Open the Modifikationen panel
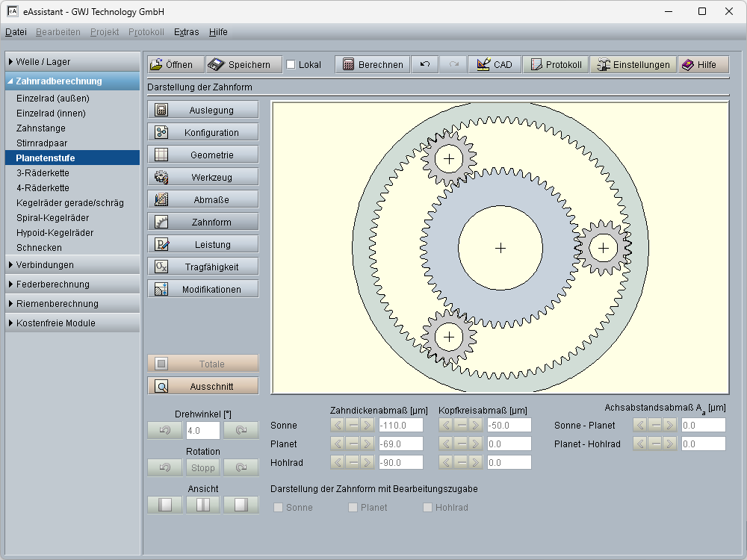This screenshot has height=560, width=747. pos(203,290)
